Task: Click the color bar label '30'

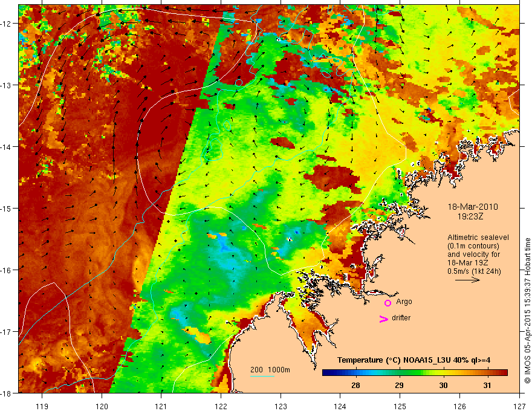Action: coord(443,385)
